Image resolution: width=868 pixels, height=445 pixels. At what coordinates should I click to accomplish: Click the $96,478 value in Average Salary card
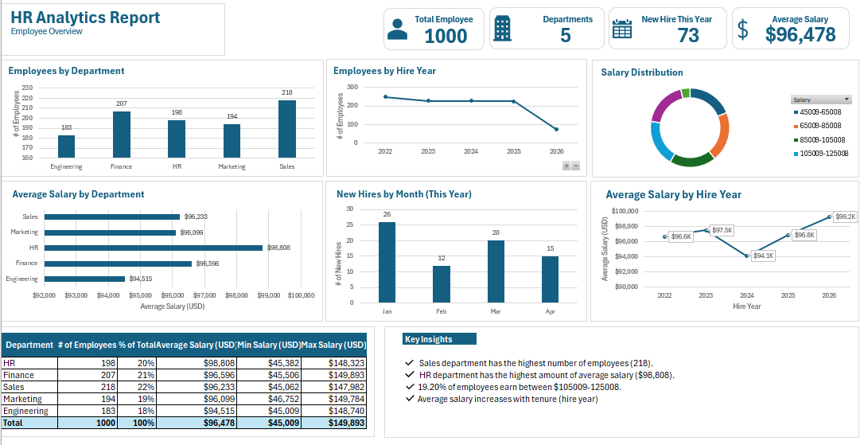pyautogui.click(x=800, y=34)
